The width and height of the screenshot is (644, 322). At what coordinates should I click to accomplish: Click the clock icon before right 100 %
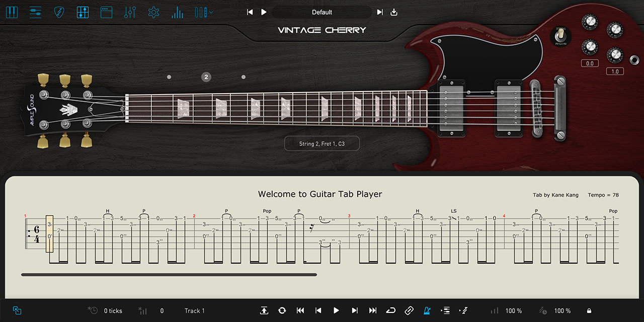(543, 311)
